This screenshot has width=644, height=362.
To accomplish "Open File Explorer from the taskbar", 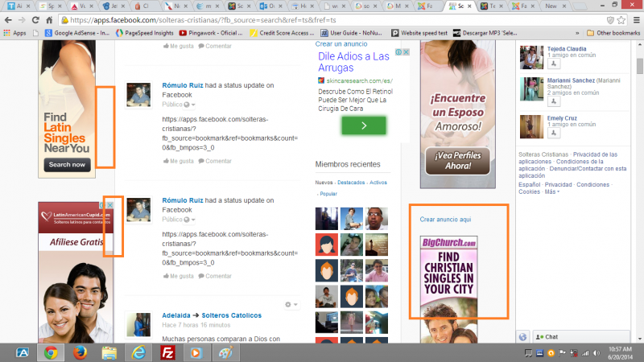I will 109,353.
